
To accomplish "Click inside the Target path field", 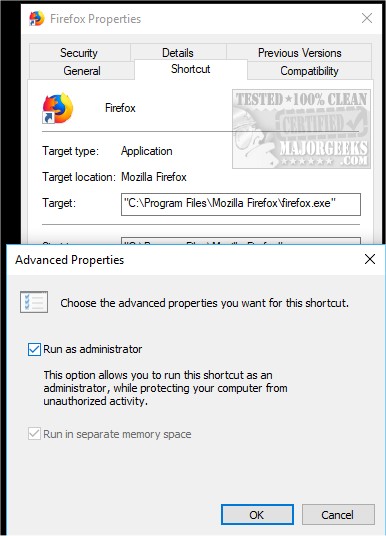I will 241,204.
